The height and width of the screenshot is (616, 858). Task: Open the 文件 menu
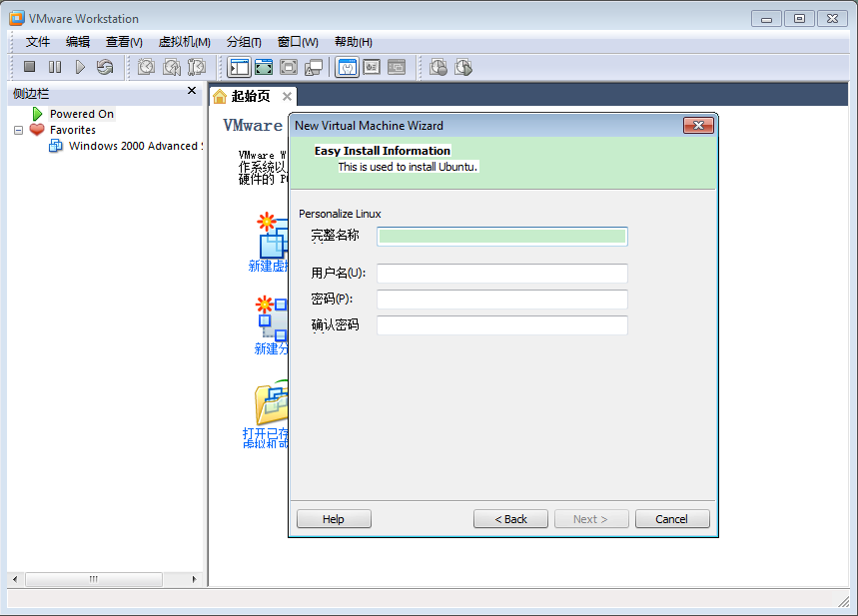click(38, 42)
